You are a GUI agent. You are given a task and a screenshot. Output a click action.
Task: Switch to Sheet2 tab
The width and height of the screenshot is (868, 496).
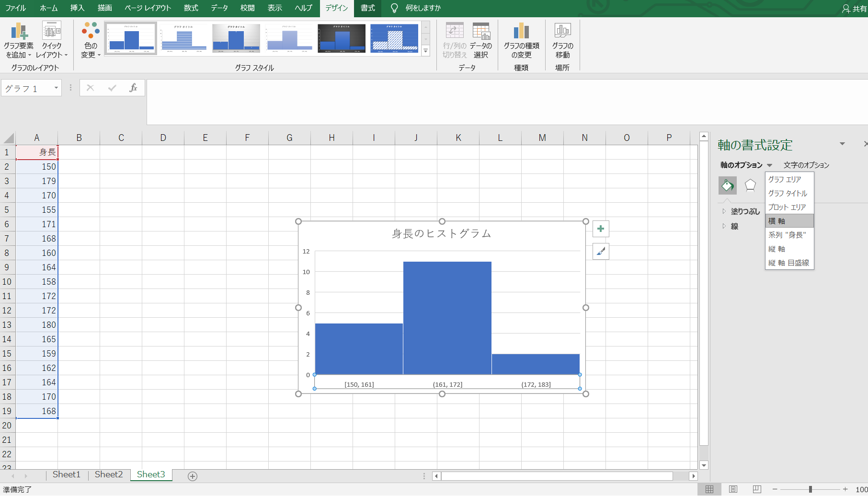pos(109,474)
